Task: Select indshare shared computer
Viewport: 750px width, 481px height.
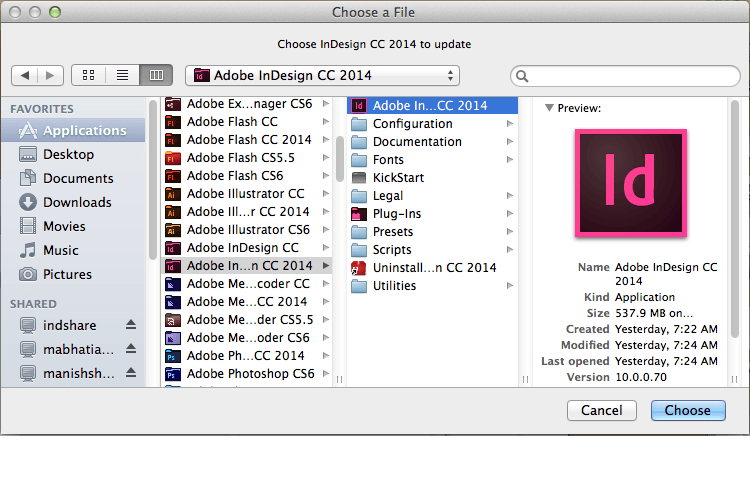Action: pos(69,325)
